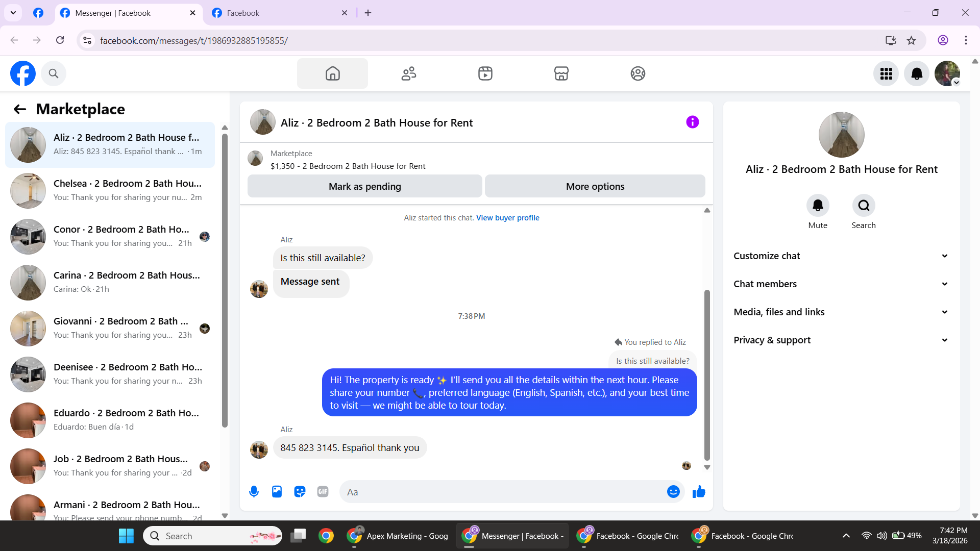Expand Chat members section
The image size is (980, 551).
point(841,284)
